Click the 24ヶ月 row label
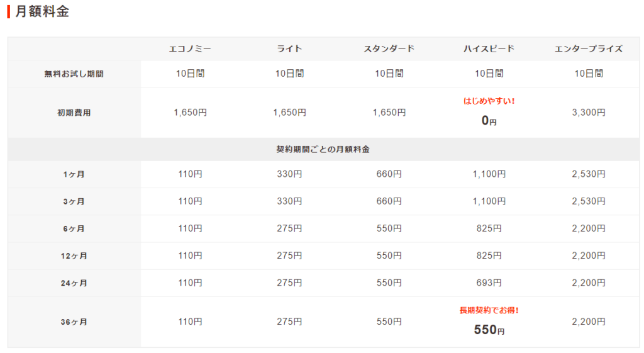Screen dimensions: 644x353 74,283
